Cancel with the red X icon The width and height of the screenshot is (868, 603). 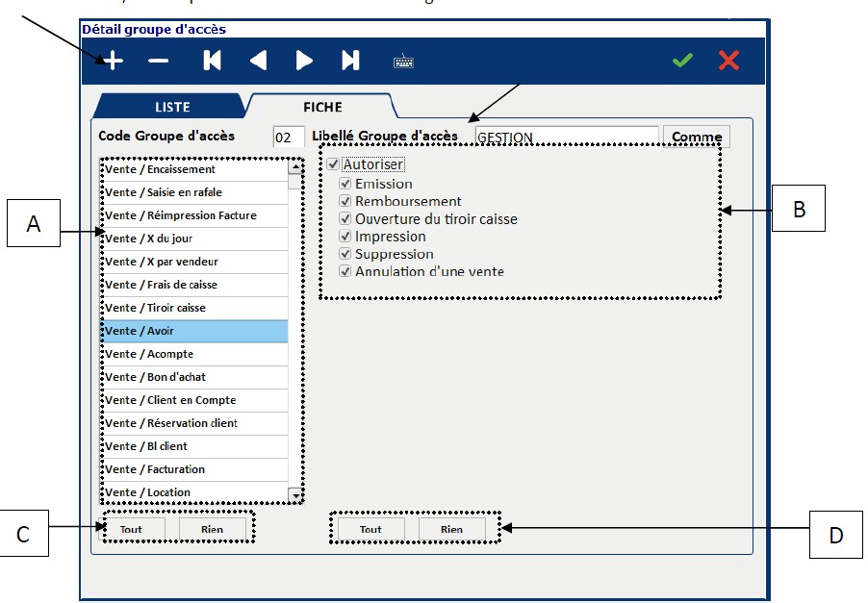(728, 62)
